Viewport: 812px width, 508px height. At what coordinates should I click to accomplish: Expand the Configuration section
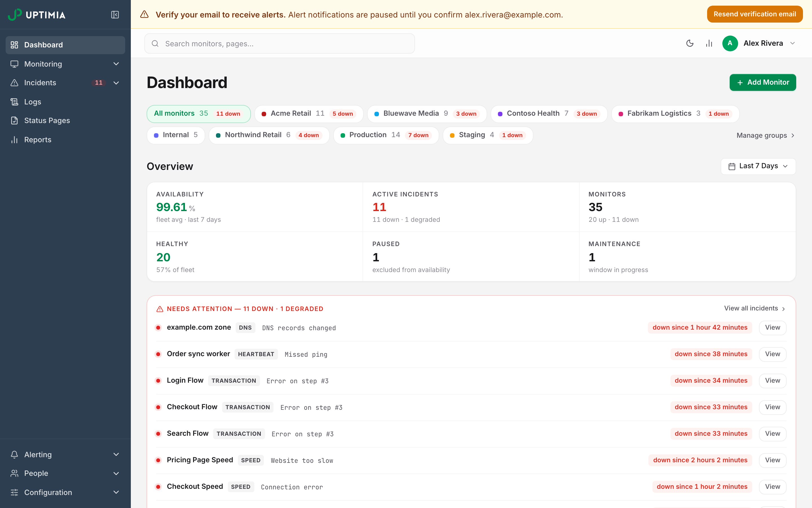click(x=65, y=492)
